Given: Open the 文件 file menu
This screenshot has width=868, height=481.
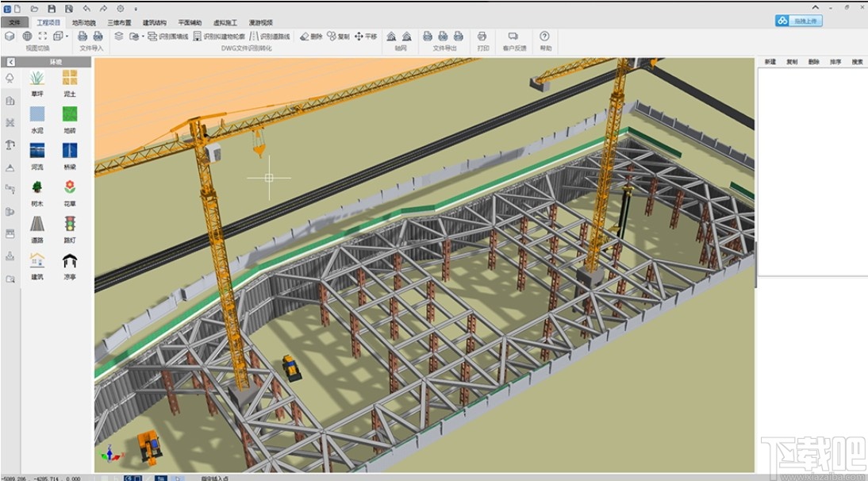Looking at the screenshot, I should (x=14, y=23).
